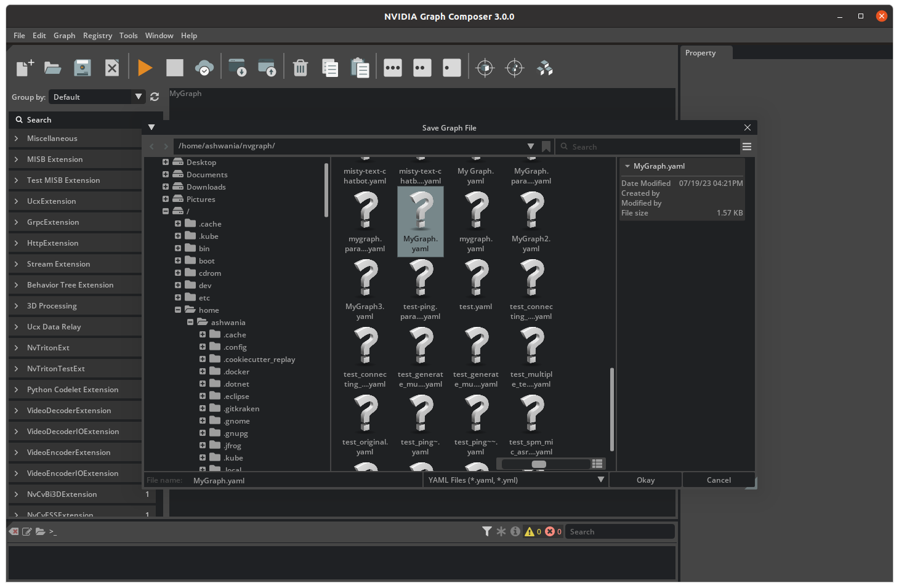Image resolution: width=899 pixels, height=588 pixels.
Task: Expand the .gitkraken folder tree node
Action: 203,408
